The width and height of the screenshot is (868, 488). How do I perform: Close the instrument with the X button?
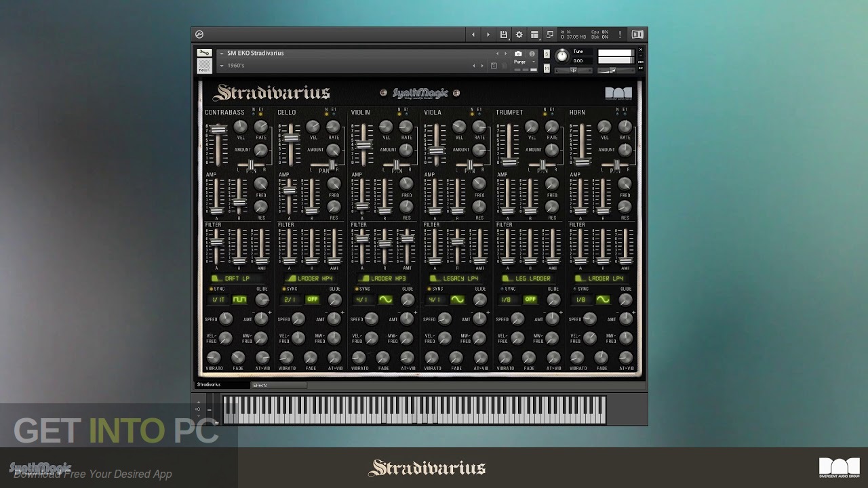point(640,50)
